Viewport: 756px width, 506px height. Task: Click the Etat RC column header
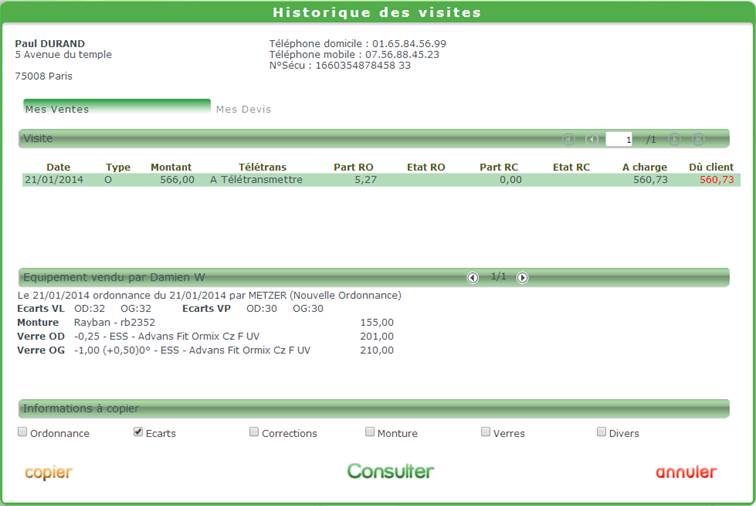571,167
